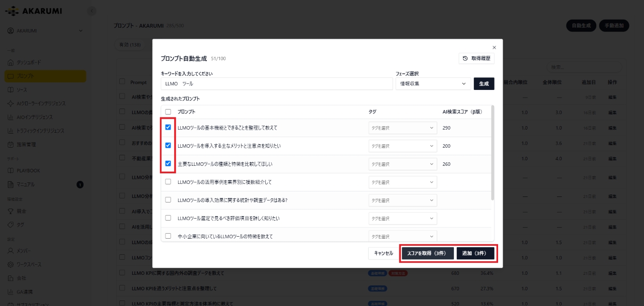The height and width of the screenshot is (306, 644).
Task: Toggle the select-all checkbox in the generated prompts header
Action: pos(168,112)
